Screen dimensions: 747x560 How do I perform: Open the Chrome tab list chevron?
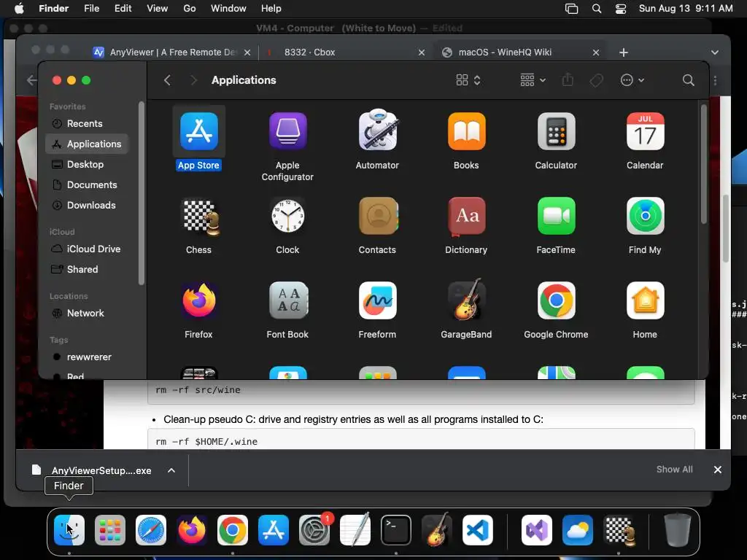(715, 52)
